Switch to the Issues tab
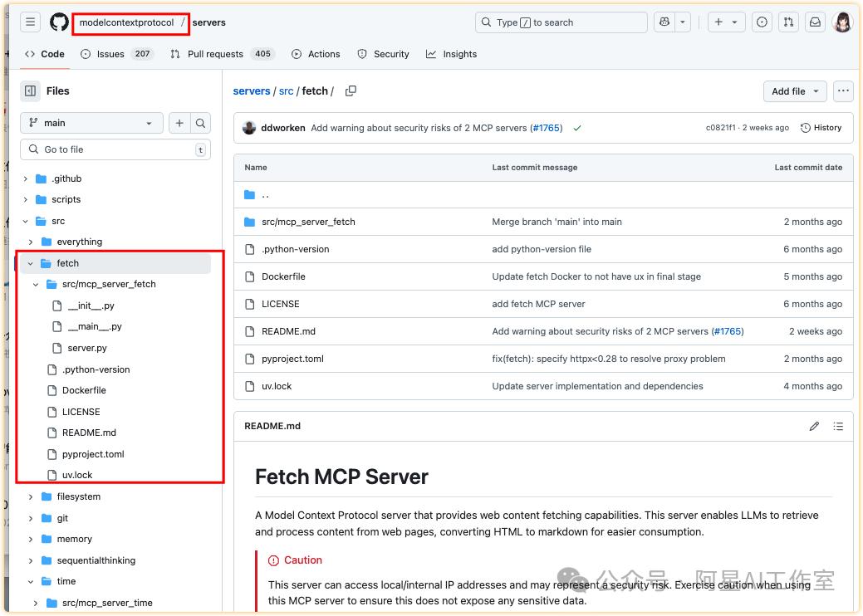 116,54
